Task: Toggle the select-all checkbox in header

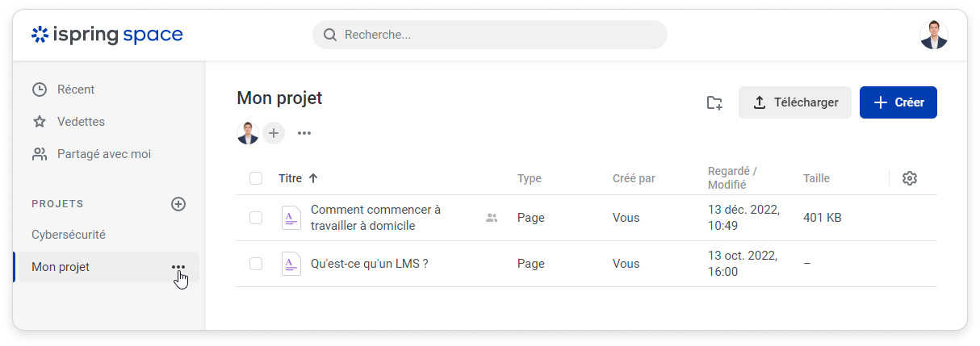Action: point(256,178)
